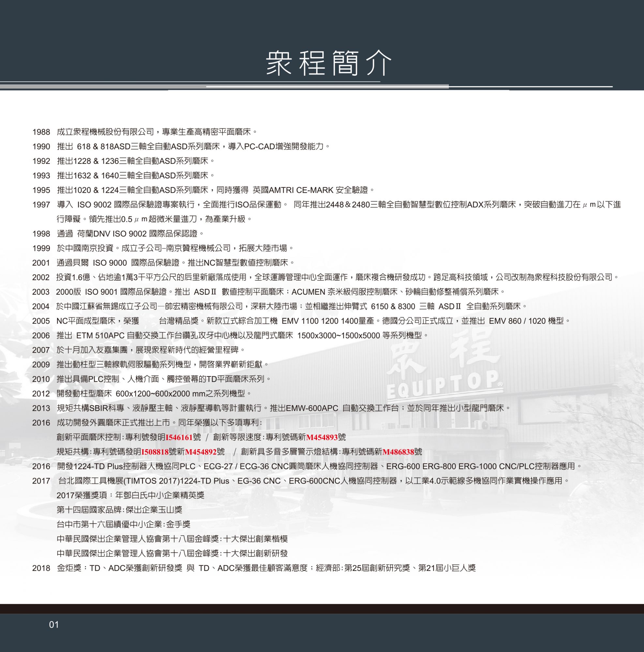Click the 2012 600x1200~600x2000 mm line
This screenshot has width=644, height=652.
[142, 393]
